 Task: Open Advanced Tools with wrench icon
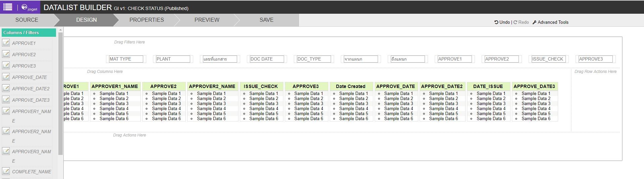pyautogui.click(x=550, y=22)
